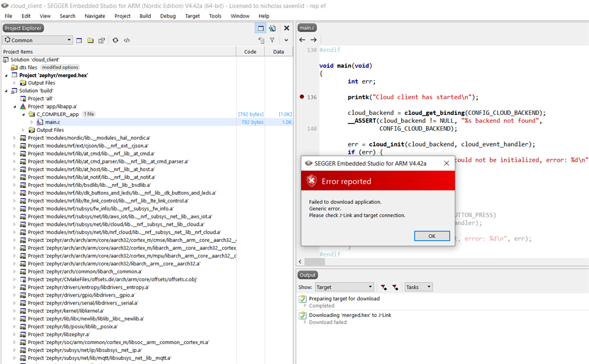Select Project 'all' in the tree
Screen dimensions: 589x364
click(40, 99)
